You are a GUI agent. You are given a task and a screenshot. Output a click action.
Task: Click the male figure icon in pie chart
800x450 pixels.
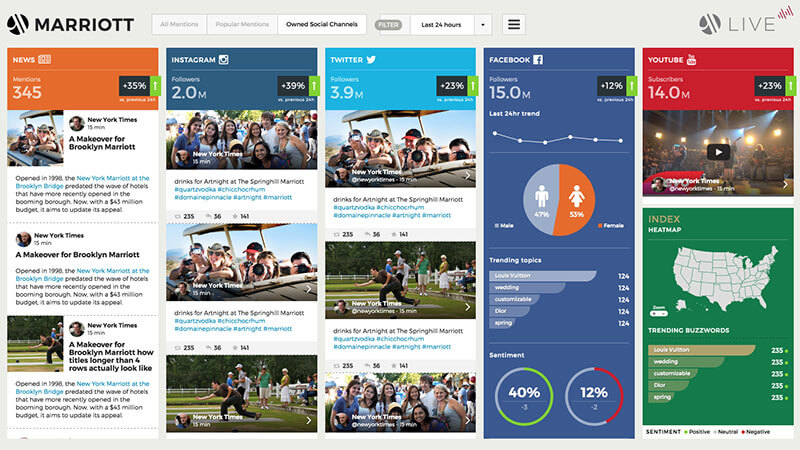click(x=541, y=196)
